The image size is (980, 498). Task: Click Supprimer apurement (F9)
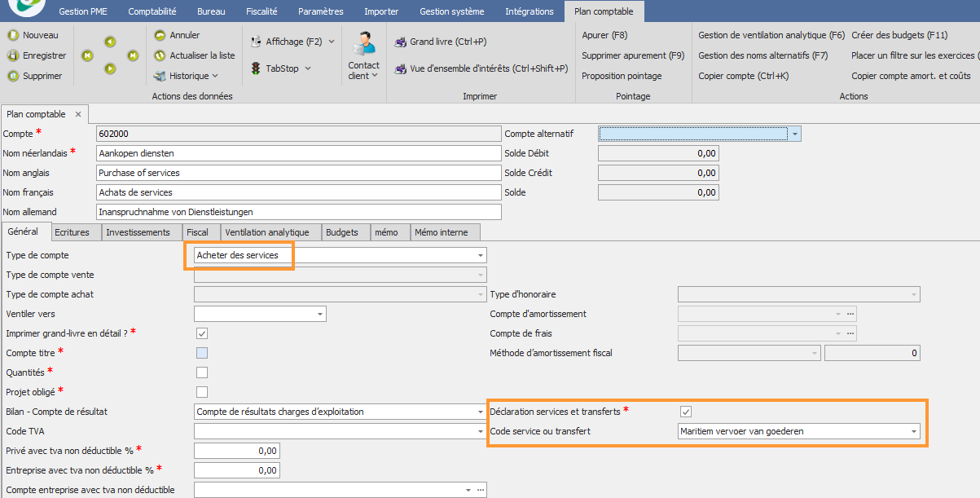(x=633, y=55)
